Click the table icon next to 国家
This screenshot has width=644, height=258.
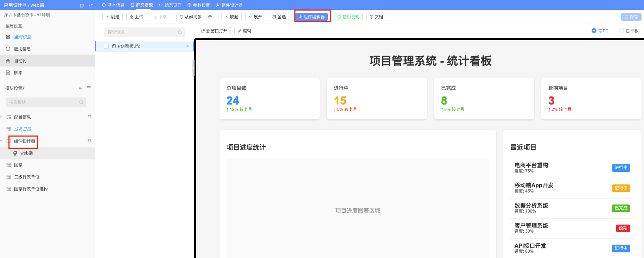pos(9,165)
